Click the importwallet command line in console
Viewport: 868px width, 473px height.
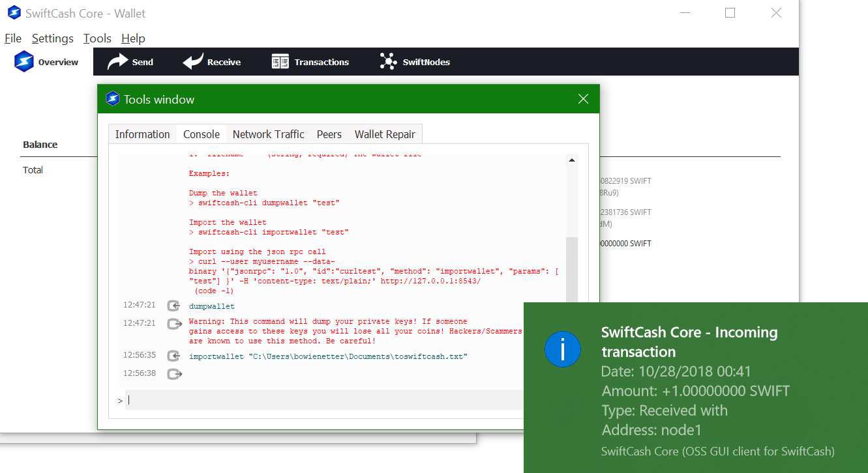tap(329, 356)
